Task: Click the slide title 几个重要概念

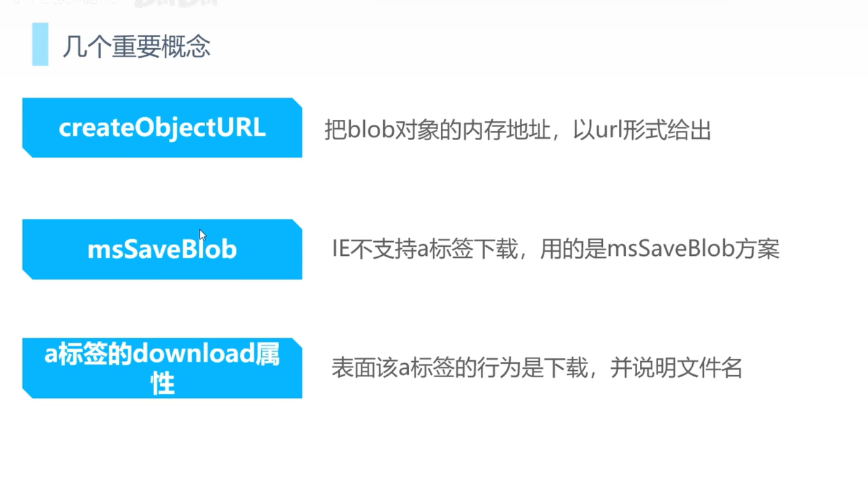Action: tap(137, 47)
